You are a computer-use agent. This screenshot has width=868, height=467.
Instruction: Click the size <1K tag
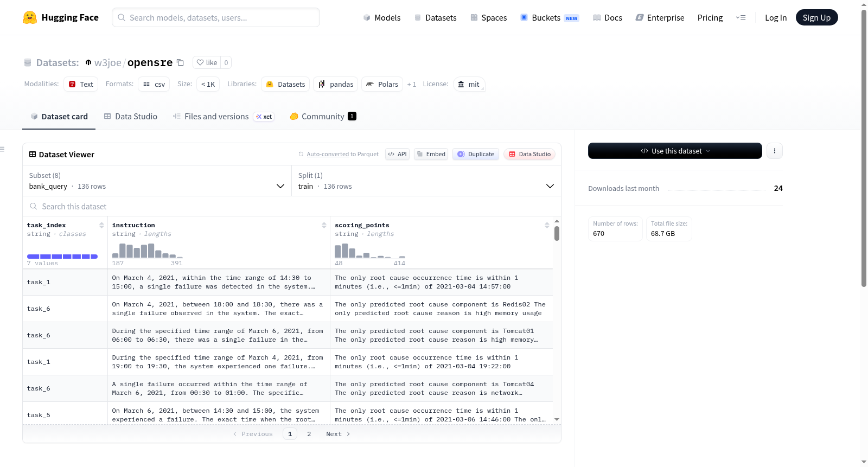(x=208, y=84)
